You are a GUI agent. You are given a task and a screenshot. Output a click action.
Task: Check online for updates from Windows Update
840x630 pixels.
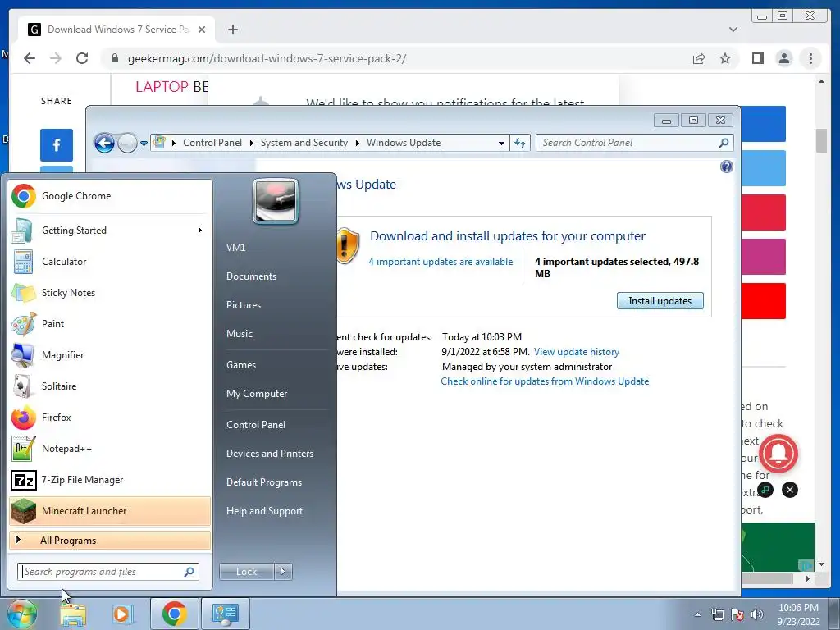click(x=545, y=381)
